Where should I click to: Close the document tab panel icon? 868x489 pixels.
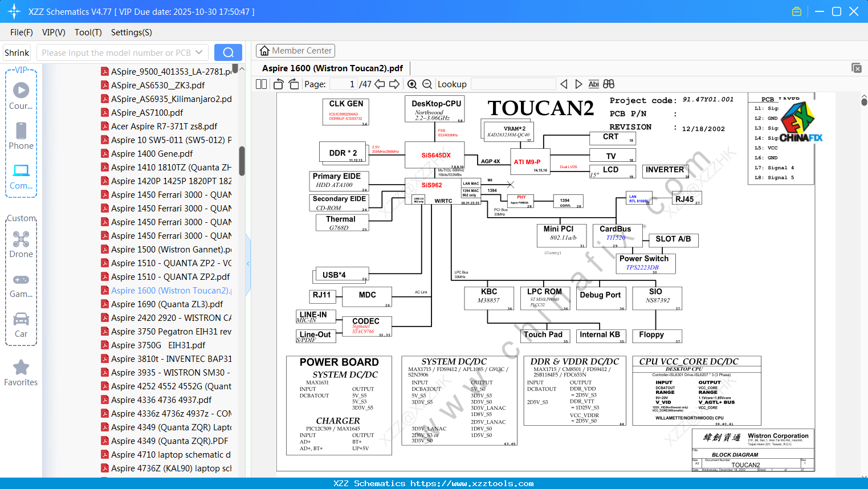click(857, 68)
